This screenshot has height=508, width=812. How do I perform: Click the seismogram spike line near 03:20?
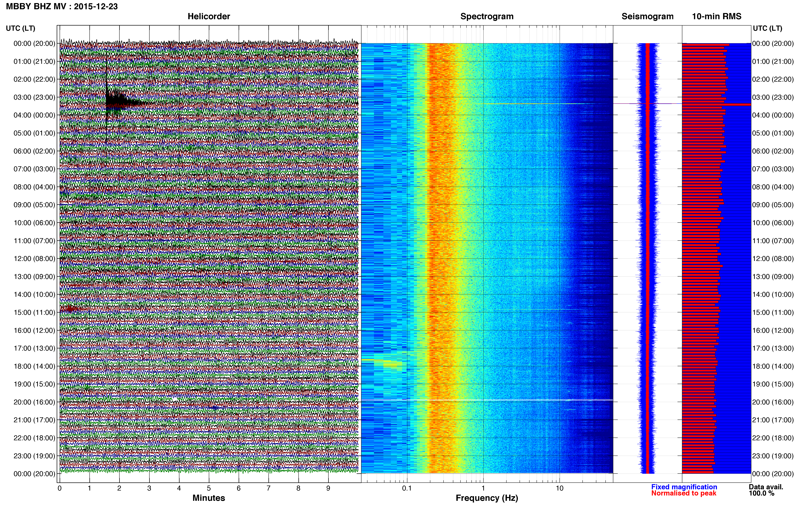[x=648, y=104]
